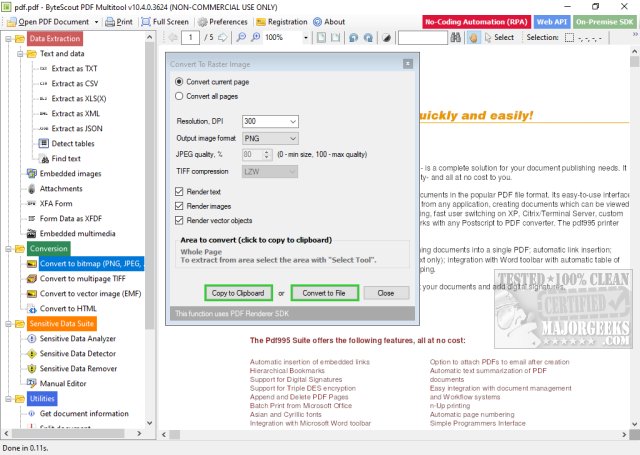
Task: Open Registration from the toolbar
Action: [x=282, y=22]
